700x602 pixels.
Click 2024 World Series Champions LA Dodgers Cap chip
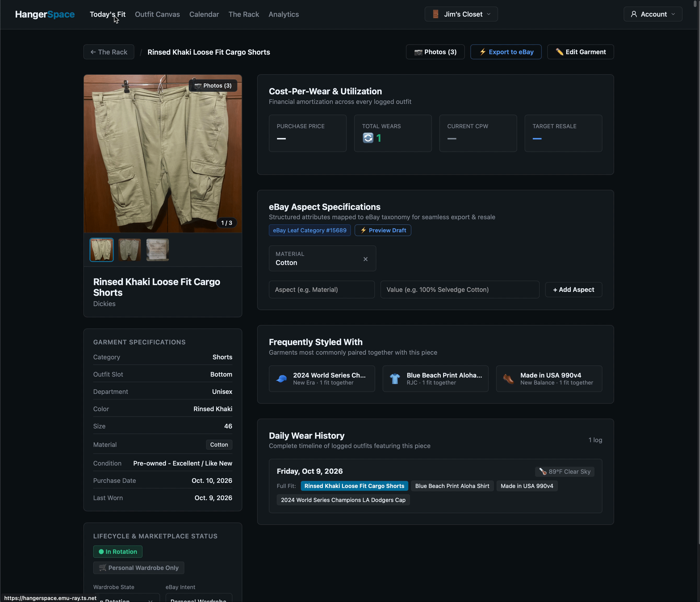point(343,500)
